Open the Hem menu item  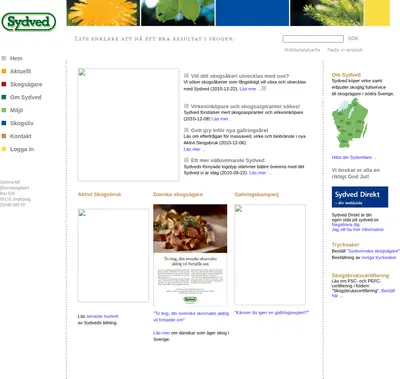(16, 58)
